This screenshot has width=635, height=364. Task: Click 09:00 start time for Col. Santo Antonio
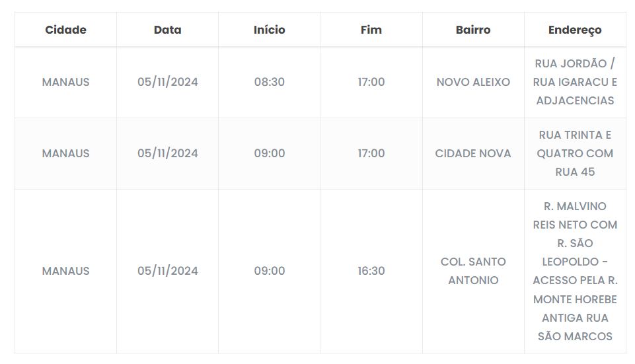pos(270,271)
